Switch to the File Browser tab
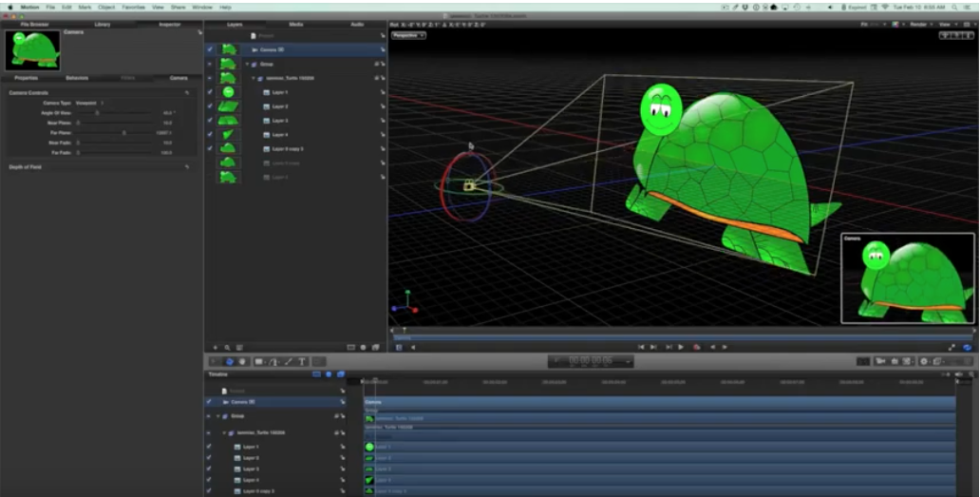 [x=34, y=25]
